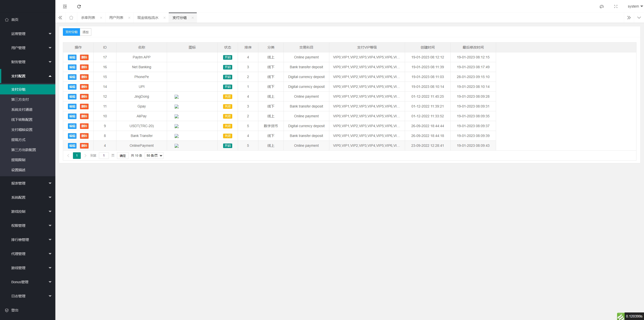Click the home tab icon
Viewport: 644px width, 320px height.
pyautogui.click(x=71, y=18)
